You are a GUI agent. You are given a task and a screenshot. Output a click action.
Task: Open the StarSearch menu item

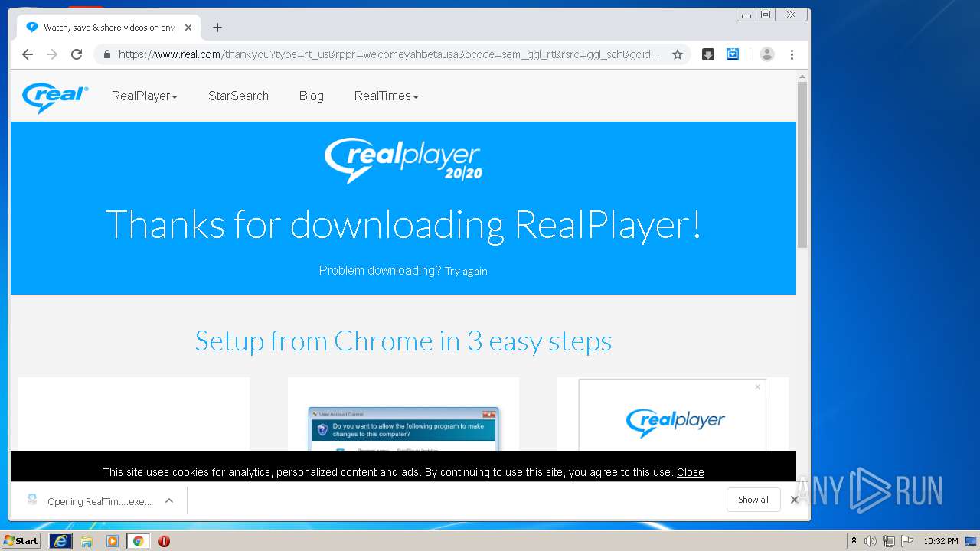point(238,96)
